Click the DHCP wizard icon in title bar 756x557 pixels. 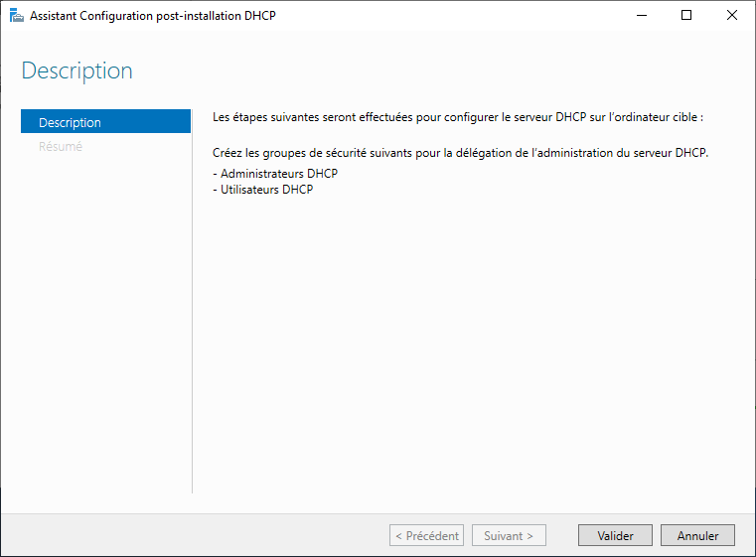16,16
